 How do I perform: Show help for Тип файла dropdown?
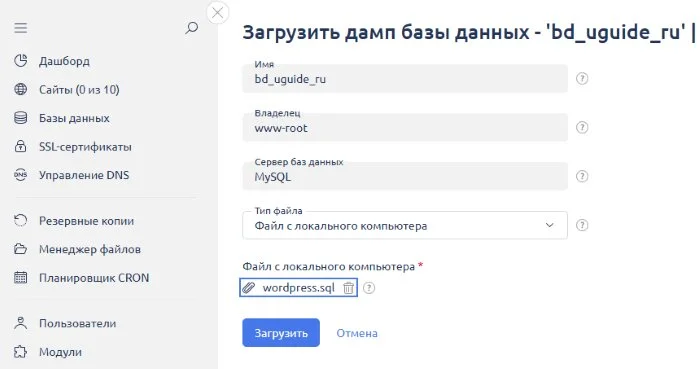coord(582,225)
